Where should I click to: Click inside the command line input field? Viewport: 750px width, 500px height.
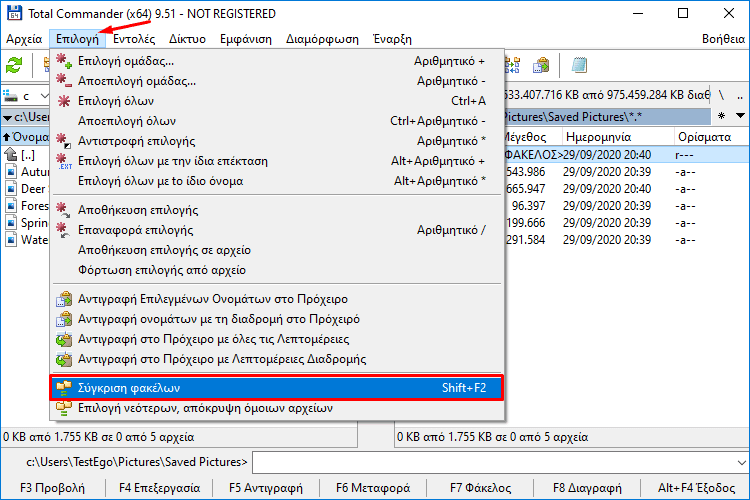tap(494, 462)
